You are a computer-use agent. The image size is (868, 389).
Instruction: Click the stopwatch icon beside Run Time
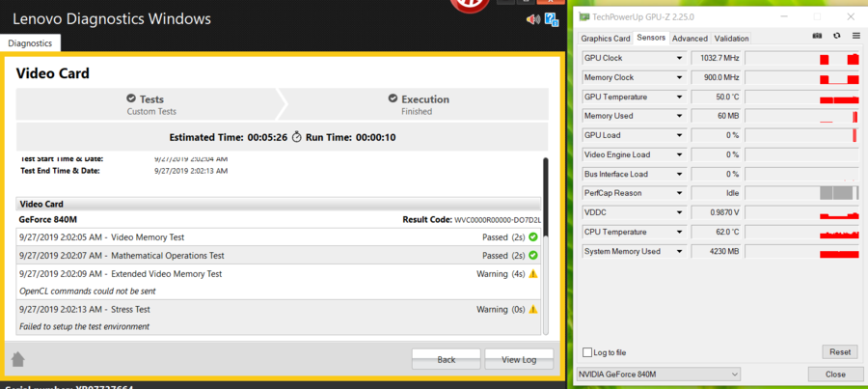[x=297, y=137]
